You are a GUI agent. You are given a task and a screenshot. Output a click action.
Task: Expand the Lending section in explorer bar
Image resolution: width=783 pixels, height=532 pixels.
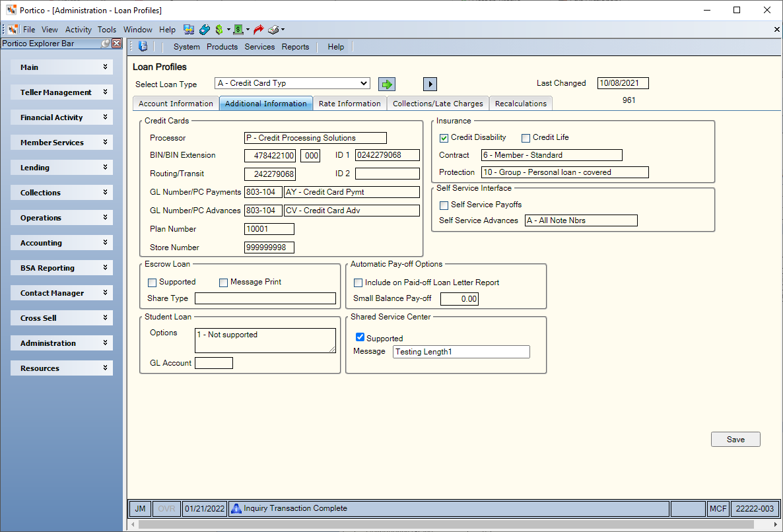click(x=61, y=167)
